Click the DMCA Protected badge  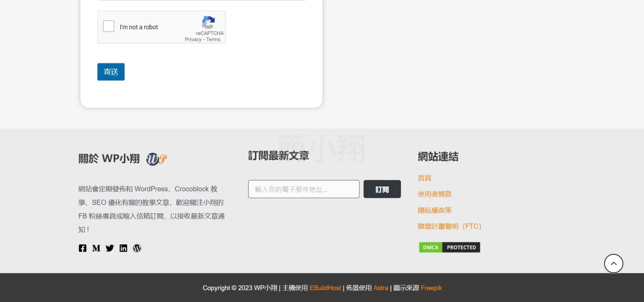point(449,247)
